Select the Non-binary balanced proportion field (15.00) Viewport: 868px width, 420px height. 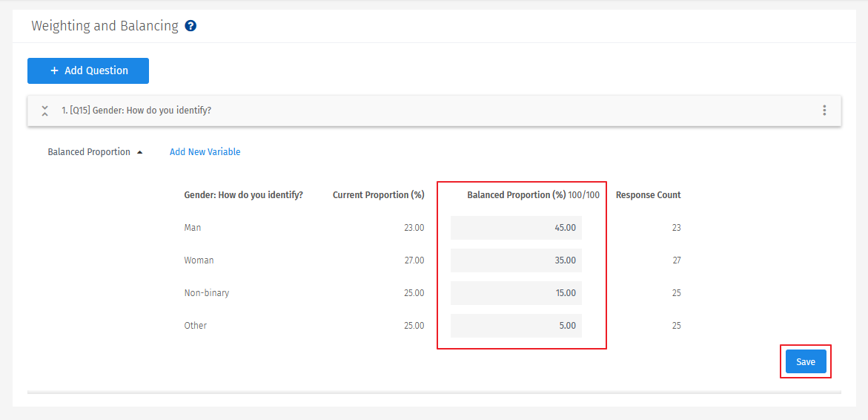[x=516, y=293]
